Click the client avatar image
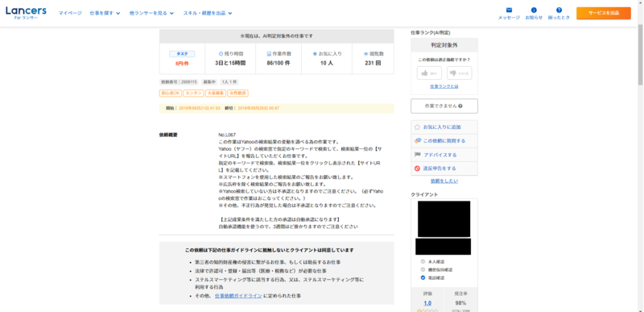This screenshot has width=644, height=312. point(444,218)
